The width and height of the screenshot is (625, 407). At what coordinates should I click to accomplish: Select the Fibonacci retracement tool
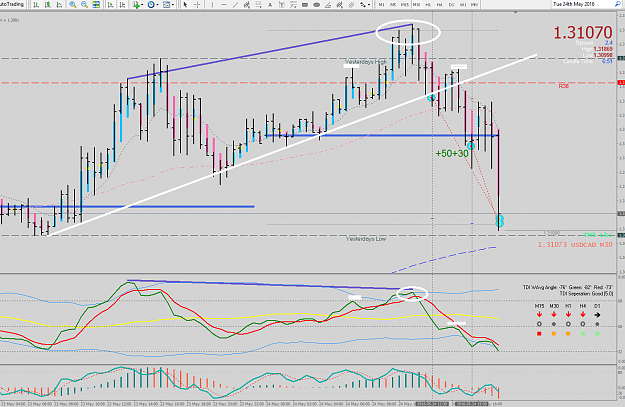pos(259,5)
